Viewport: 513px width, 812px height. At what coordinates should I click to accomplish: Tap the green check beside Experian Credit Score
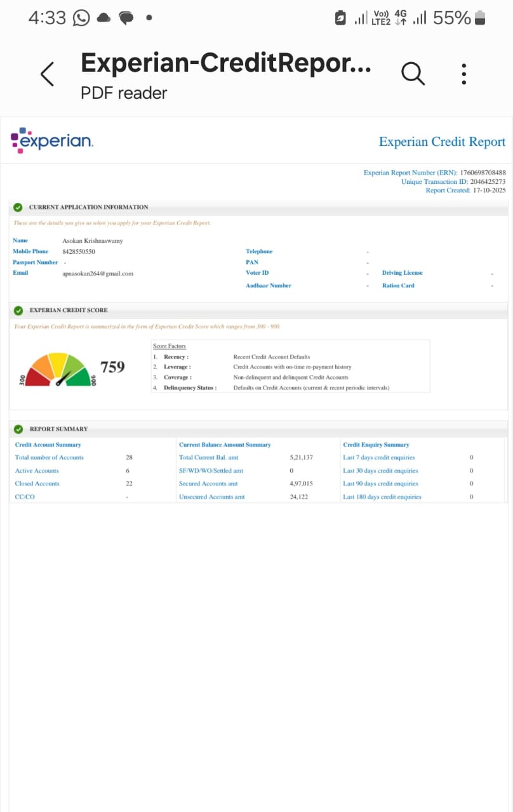(18, 310)
